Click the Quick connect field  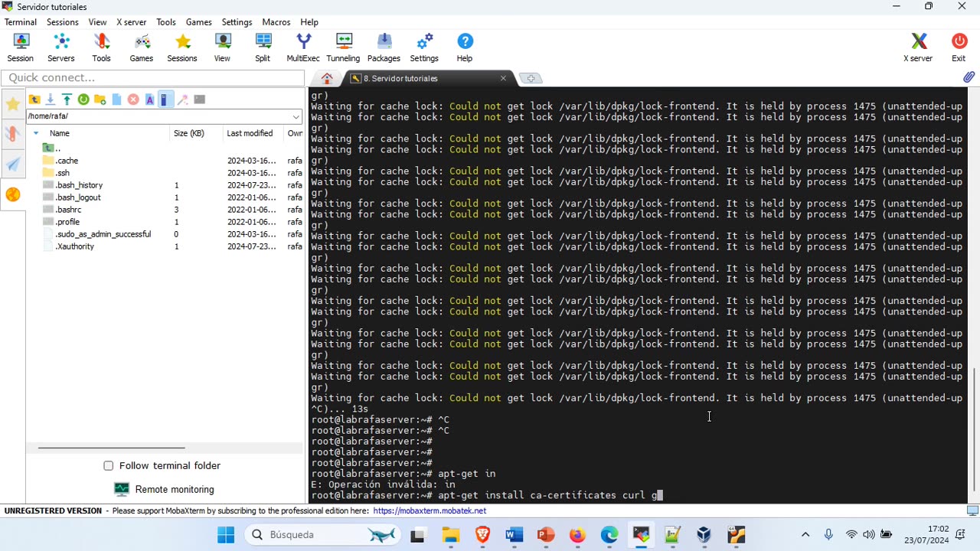[153, 77]
